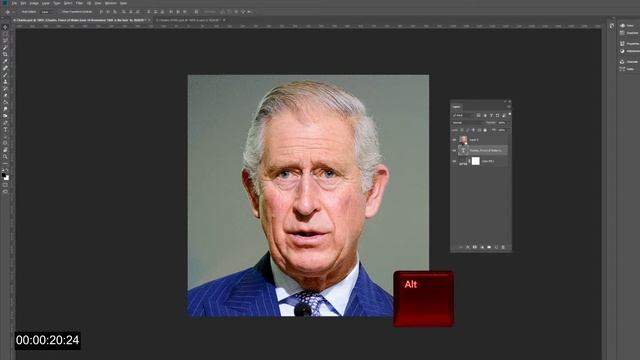Select the Rectangular Marquee tool
This screenshot has width=640, height=360.
point(5,34)
